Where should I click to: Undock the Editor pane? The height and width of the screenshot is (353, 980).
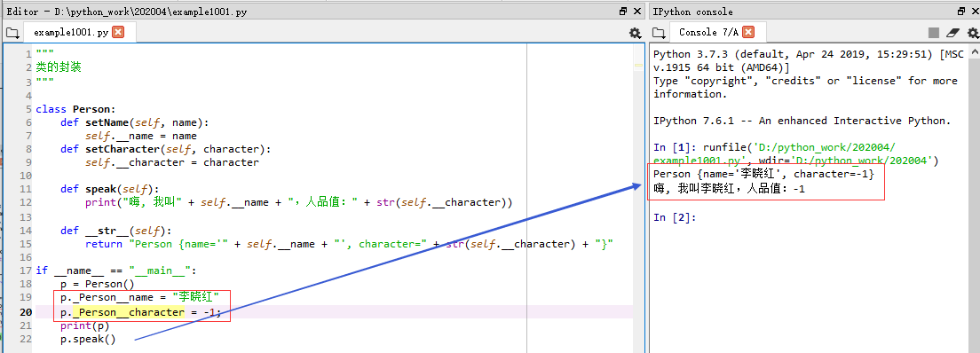tap(623, 12)
